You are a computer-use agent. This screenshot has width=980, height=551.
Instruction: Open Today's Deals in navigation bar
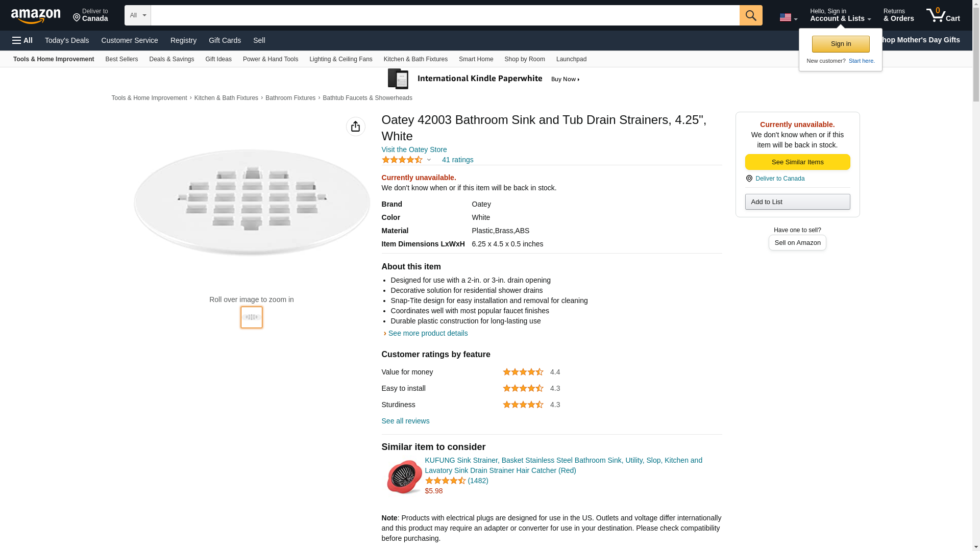point(67,40)
